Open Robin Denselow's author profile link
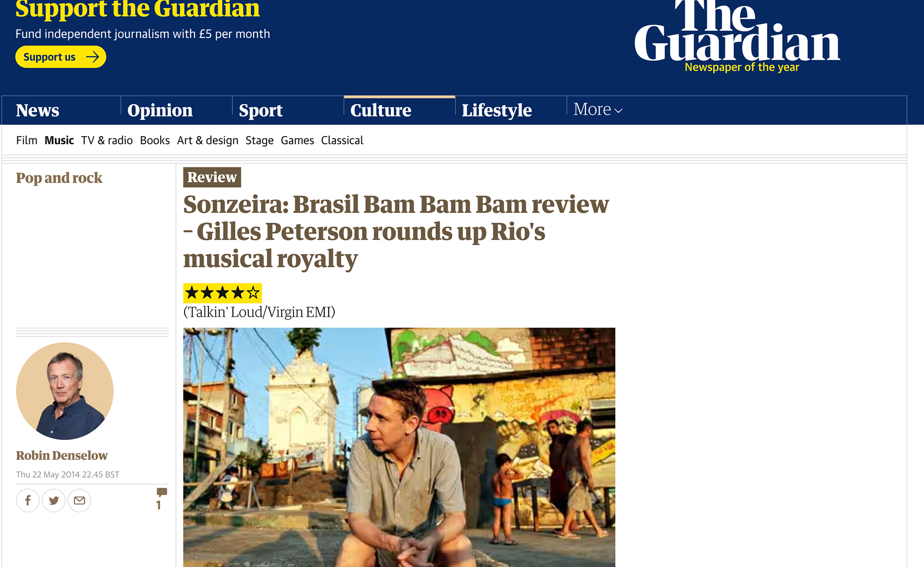 (x=62, y=455)
